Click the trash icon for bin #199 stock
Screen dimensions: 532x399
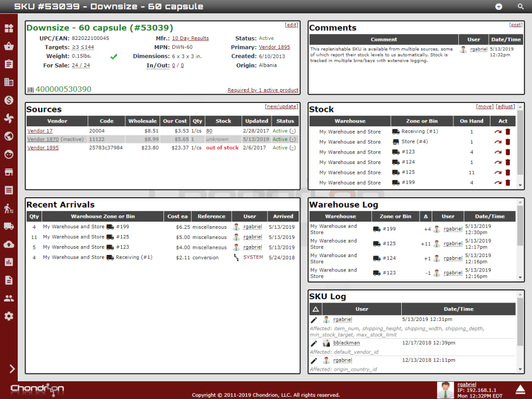click(x=508, y=182)
